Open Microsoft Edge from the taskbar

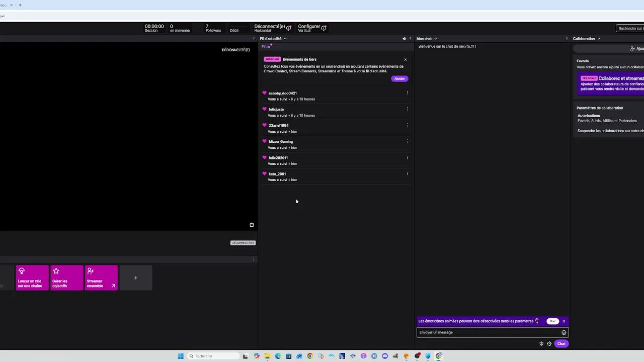click(x=278, y=356)
